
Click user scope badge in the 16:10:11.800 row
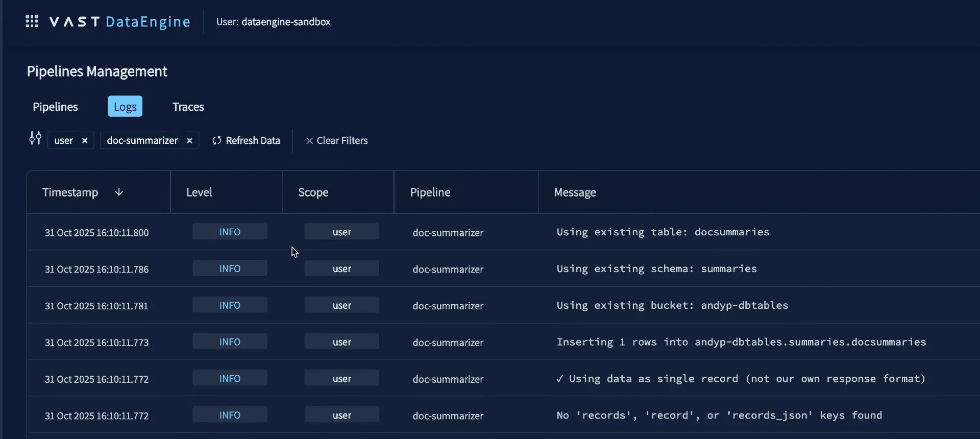[x=342, y=232]
